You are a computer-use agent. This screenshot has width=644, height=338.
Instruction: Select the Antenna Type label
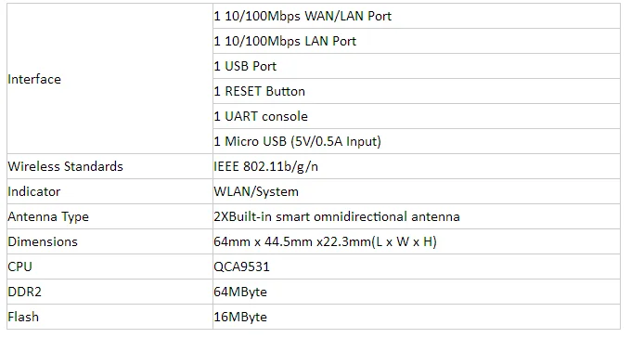[x=48, y=216]
